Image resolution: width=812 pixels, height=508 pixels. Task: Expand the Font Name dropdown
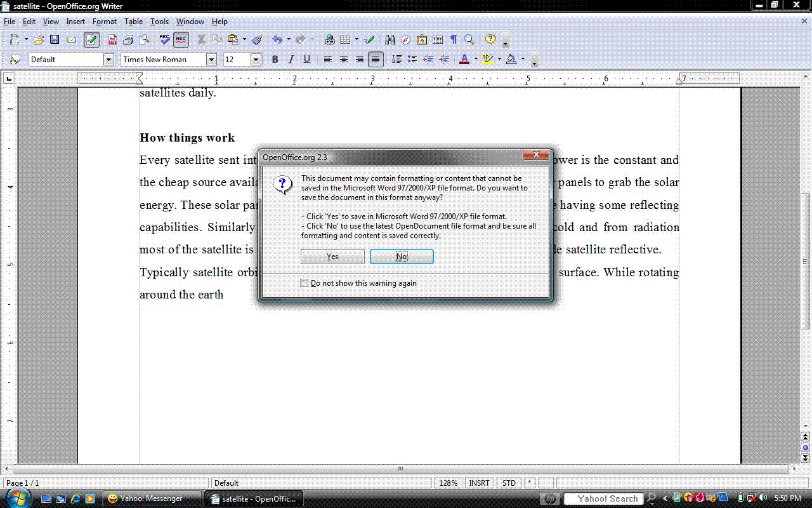point(211,60)
